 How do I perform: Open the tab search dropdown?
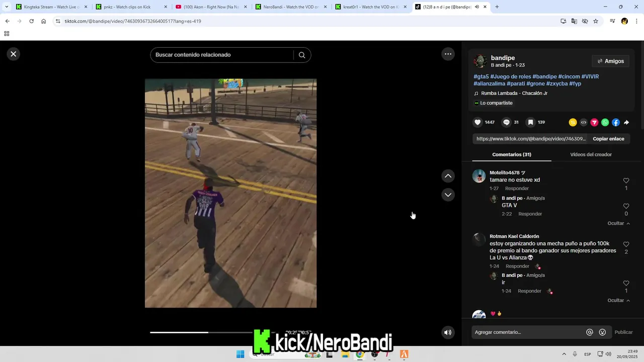click(x=7, y=7)
